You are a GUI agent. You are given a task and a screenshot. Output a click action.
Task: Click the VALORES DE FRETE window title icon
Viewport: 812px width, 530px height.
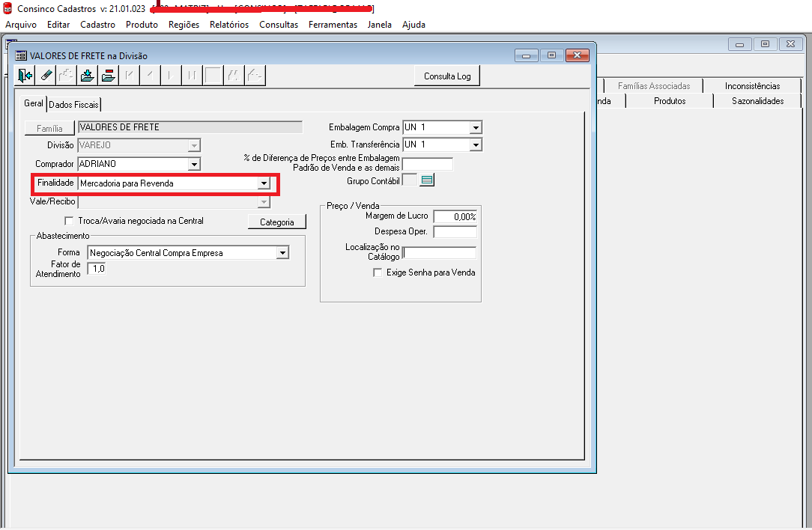point(21,55)
